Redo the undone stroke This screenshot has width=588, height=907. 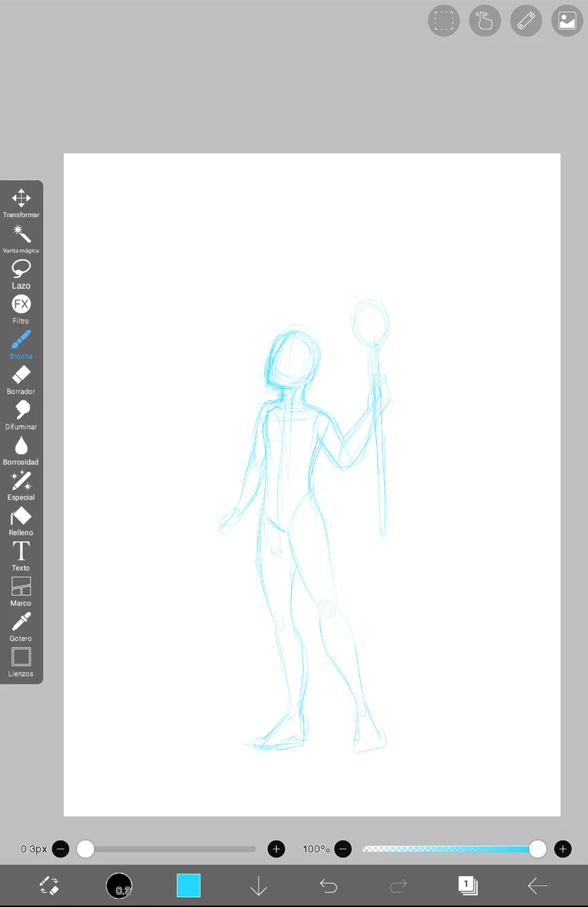pyautogui.click(x=398, y=885)
